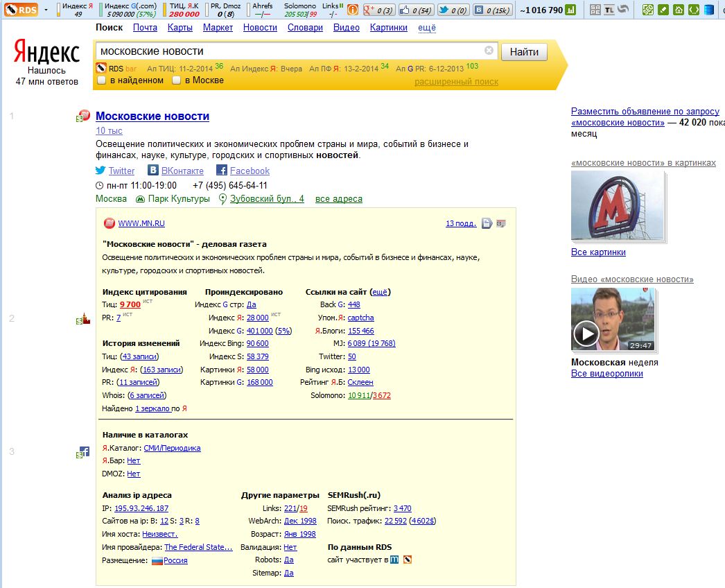
Task: Open the Новости tab
Action: click(x=260, y=28)
